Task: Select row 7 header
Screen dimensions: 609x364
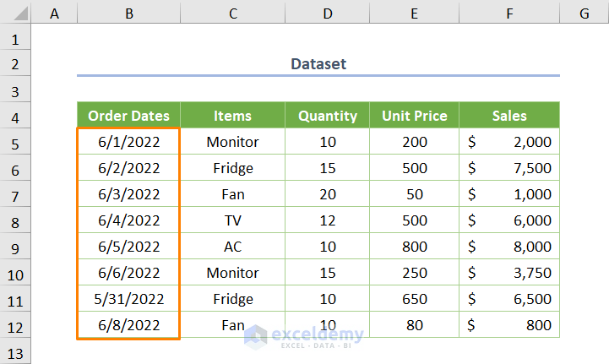Action: pos(15,193)
